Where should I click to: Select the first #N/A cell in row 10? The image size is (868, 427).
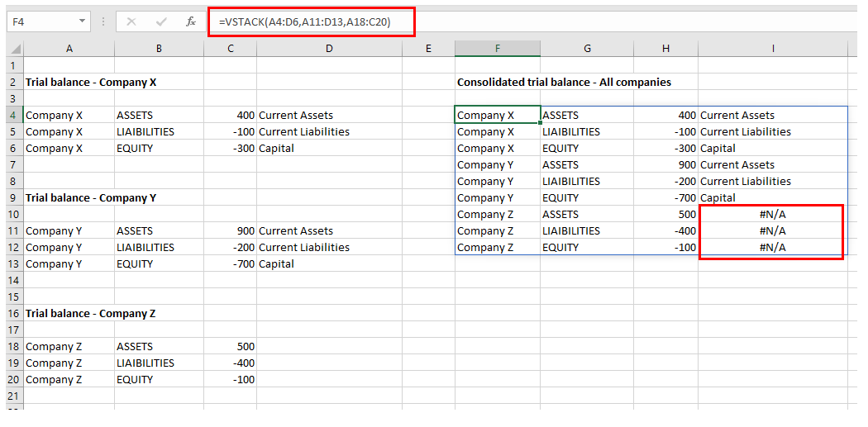[x=771, y=214]
